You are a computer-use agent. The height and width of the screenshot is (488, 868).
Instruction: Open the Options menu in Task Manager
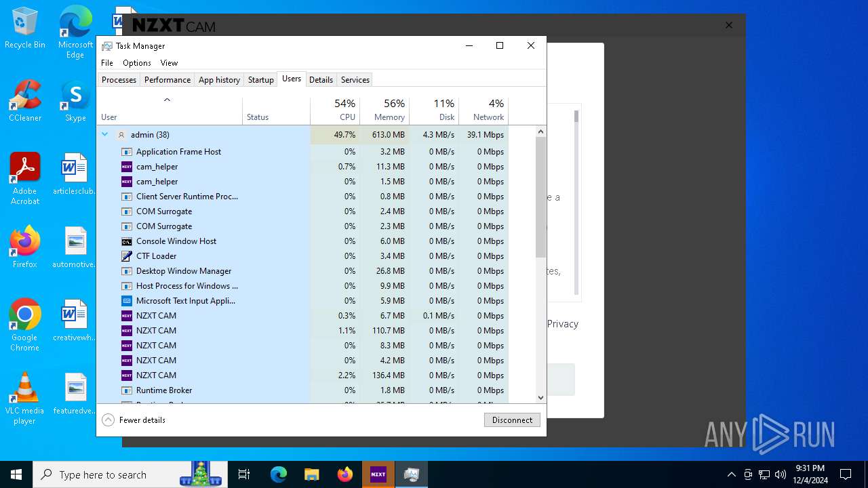(x=137, y=63)
